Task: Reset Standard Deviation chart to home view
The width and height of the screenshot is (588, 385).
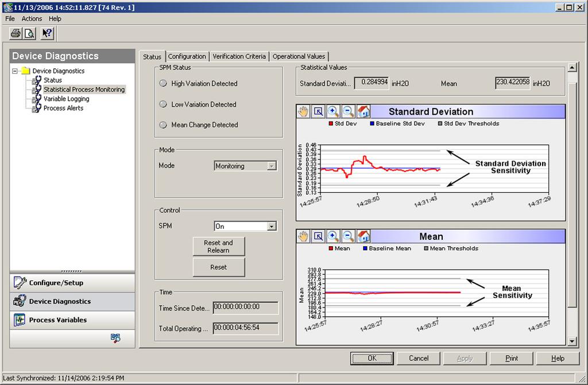Action: click(x=363, y=111)
